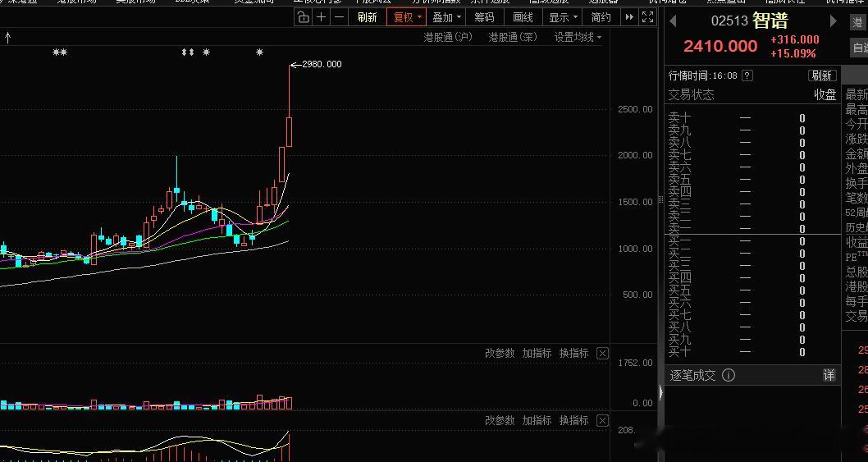Go to next stock with right triangle
This screenshot has height=462, width=868.
(x=833, y=21)
